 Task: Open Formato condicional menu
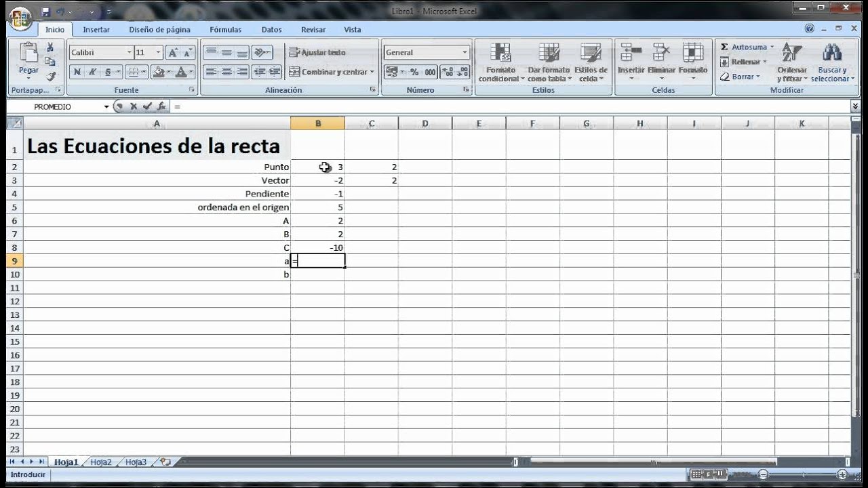(501, 62)
